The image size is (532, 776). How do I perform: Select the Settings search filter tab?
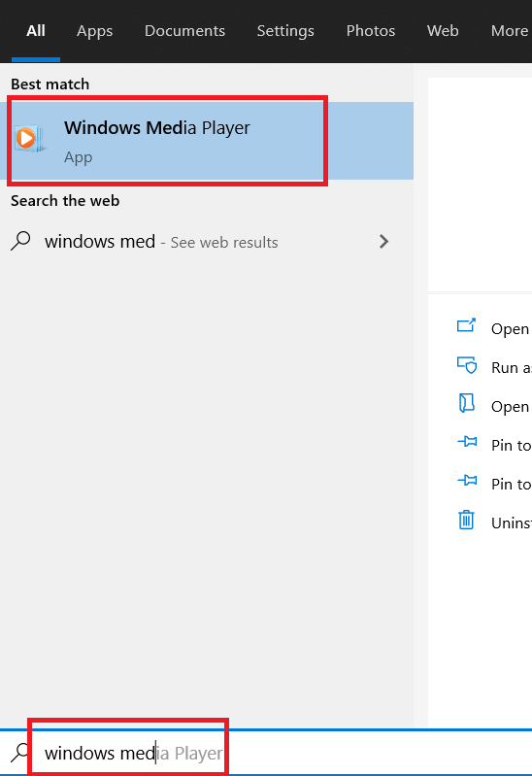point(285,31)
